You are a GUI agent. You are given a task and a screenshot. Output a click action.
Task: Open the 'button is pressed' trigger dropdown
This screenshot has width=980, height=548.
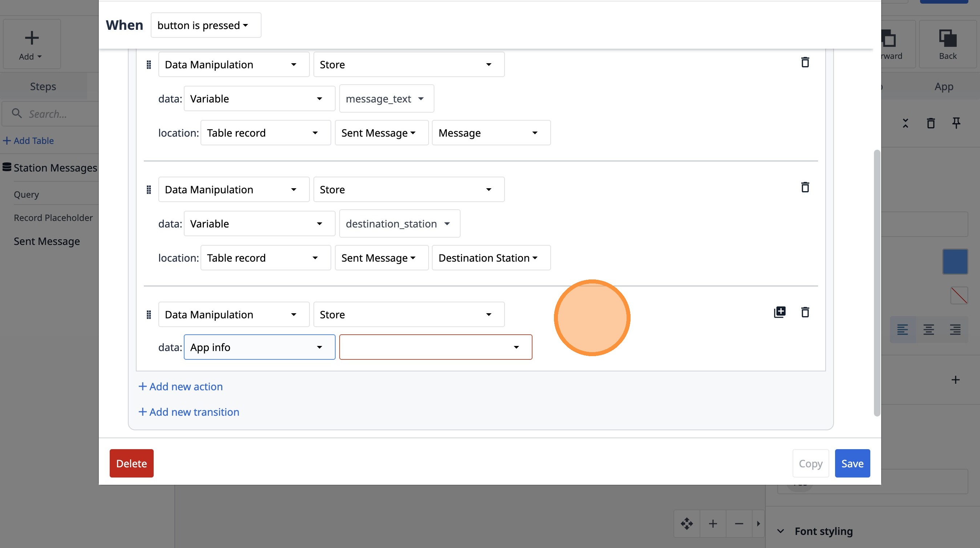point(206,25)
